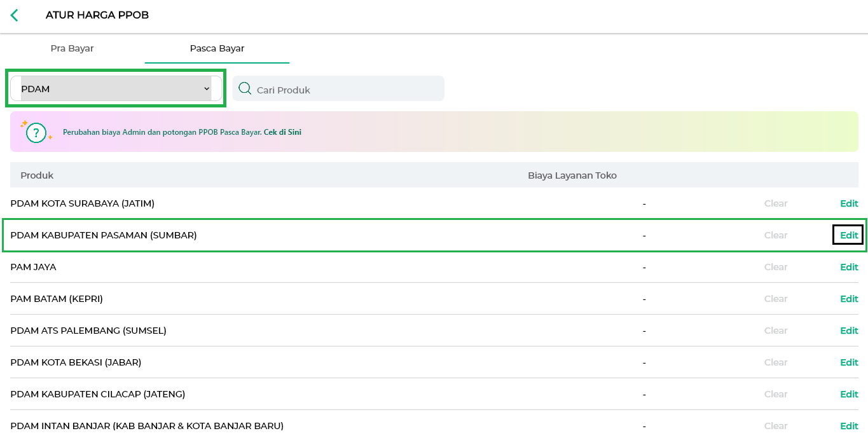868x438 pixels.
Task: Edit PDAM KOTA SURABAYA (JATIM) fee
Action: 849,203
